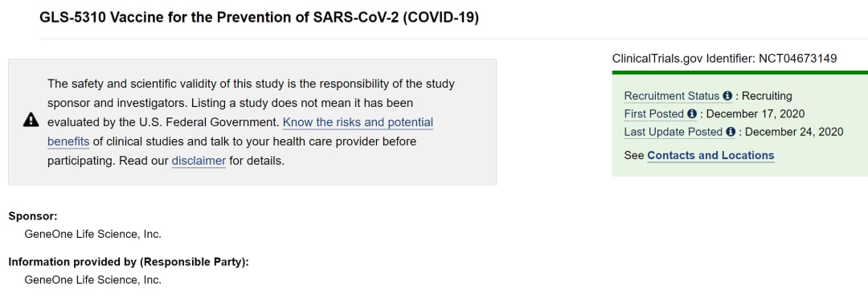This screenshot has height=299, width=868.
Task: Open the Recruitment Status glossary link
Action: 671,96
